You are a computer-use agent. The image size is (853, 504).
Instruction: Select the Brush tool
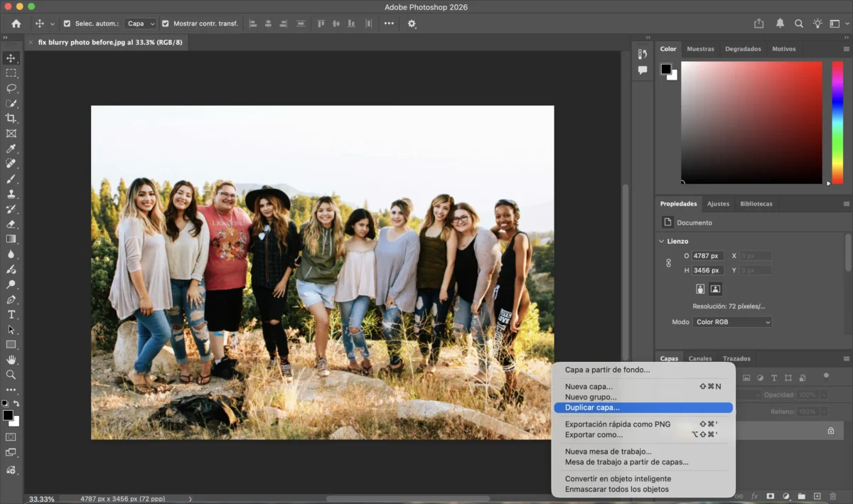tap(11, 178)
